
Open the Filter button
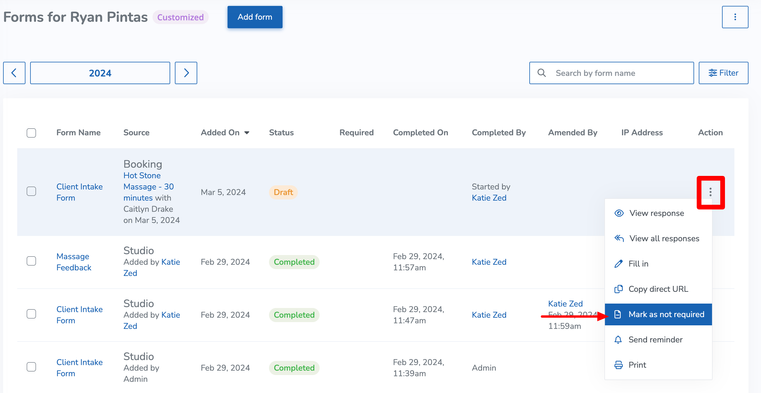coord(723,73)
